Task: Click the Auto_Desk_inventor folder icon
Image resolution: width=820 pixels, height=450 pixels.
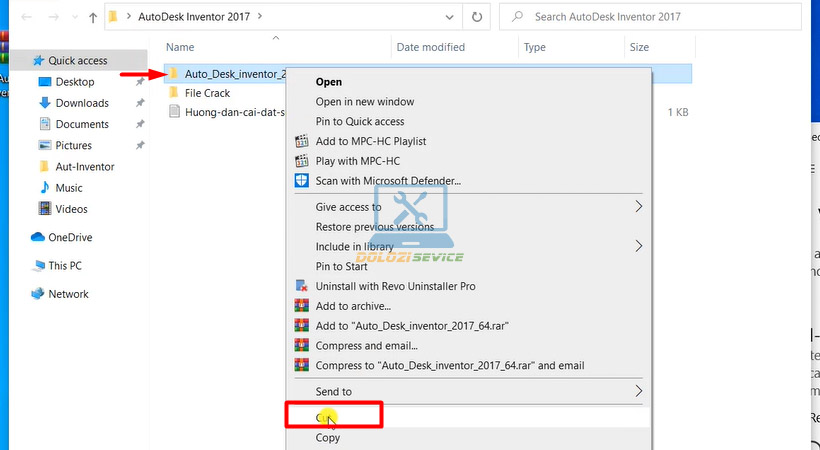Action: [174, 74]
